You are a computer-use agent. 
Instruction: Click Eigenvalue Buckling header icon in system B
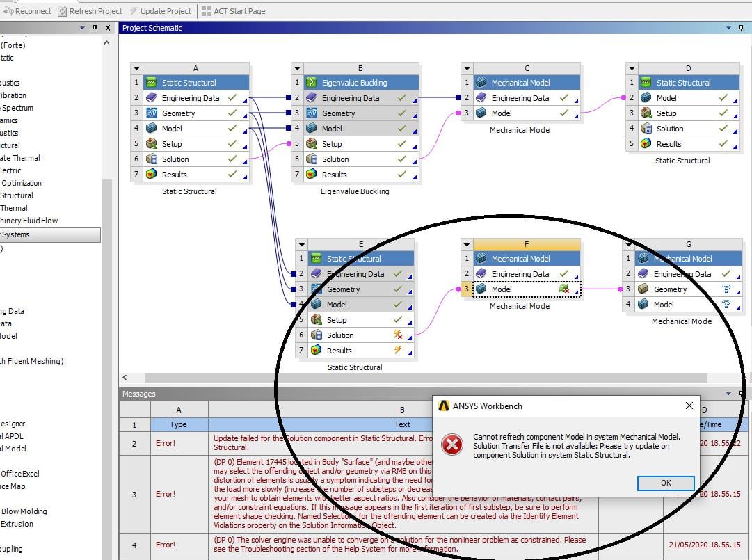click(x=311, y=83)
